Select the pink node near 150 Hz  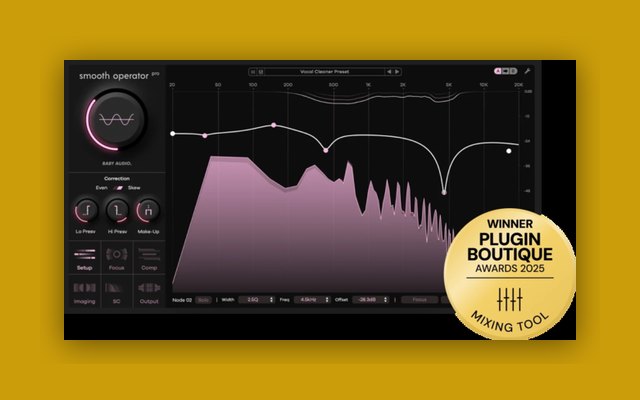point(274,125)
